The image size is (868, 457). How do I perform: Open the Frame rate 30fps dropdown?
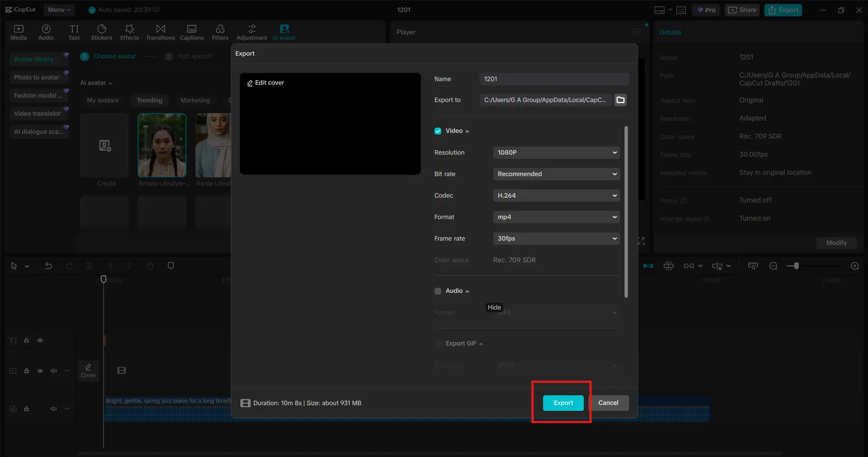pos(556,238)
